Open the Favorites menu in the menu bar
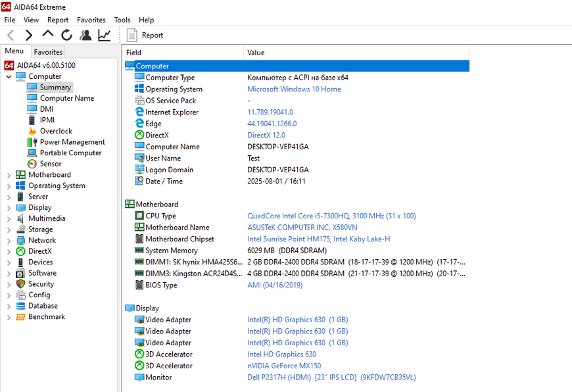Viewport: 572px width, 392px height. pos(91,20)
